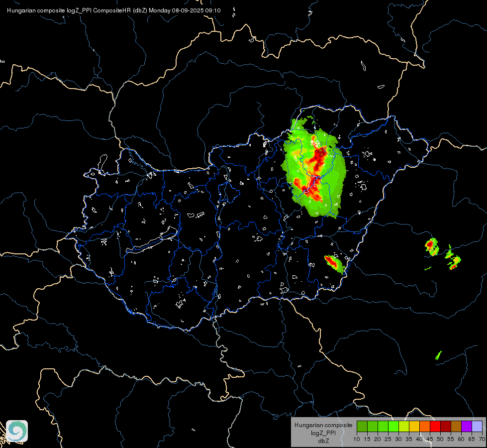
Task: Select the 10-15 dBZ dark green legend swatch
Action: coord(362,426)
